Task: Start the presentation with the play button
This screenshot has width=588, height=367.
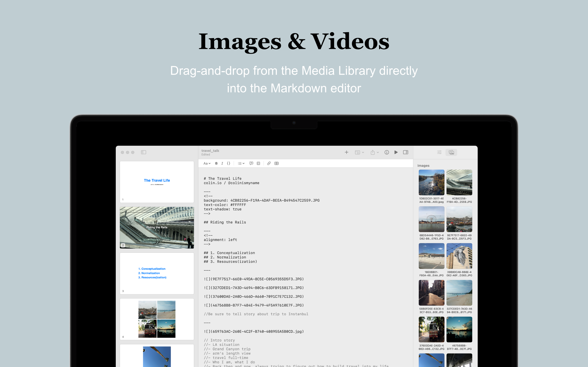Action: [396, 152]
